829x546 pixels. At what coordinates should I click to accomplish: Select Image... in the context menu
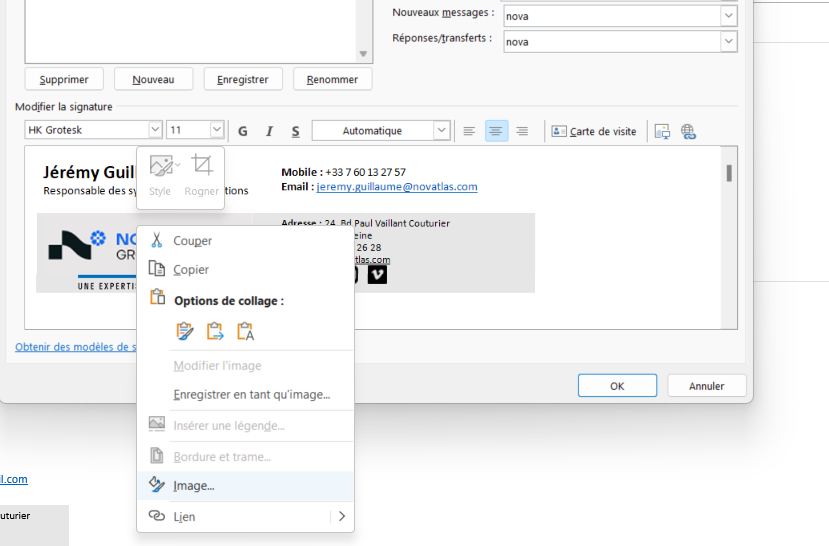click(194, 486)
